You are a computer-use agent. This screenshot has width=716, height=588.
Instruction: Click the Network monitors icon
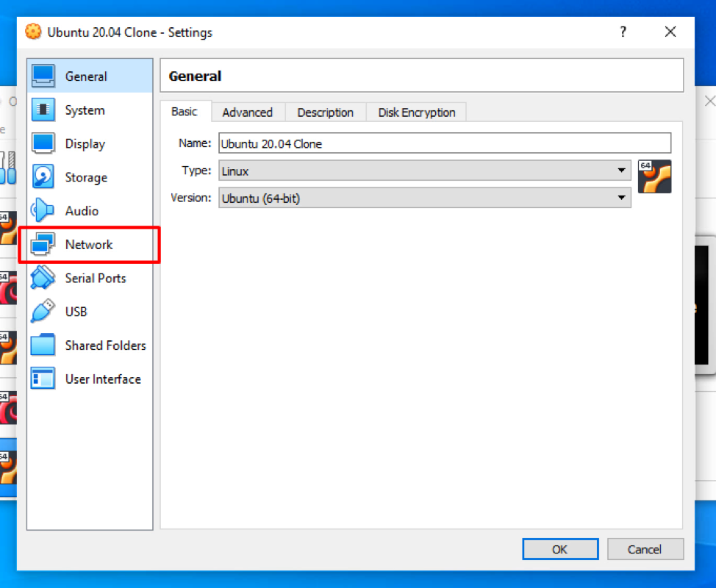(x=43, y=244)
